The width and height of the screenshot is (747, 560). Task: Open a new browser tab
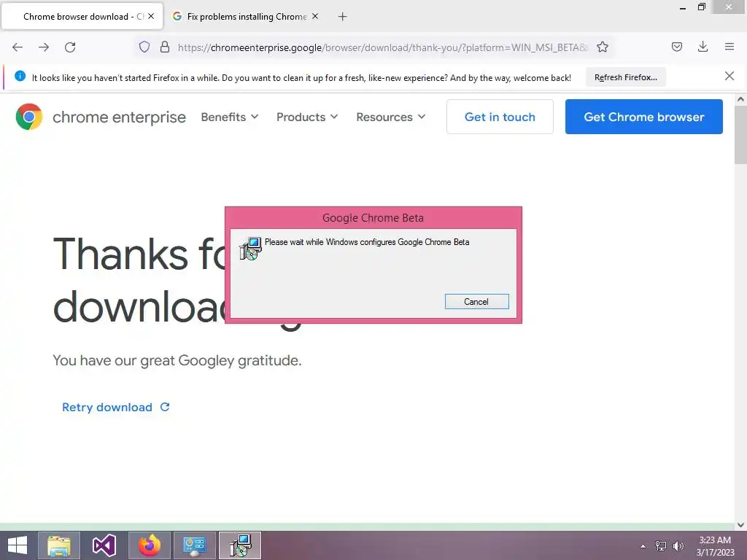point(342,17)
